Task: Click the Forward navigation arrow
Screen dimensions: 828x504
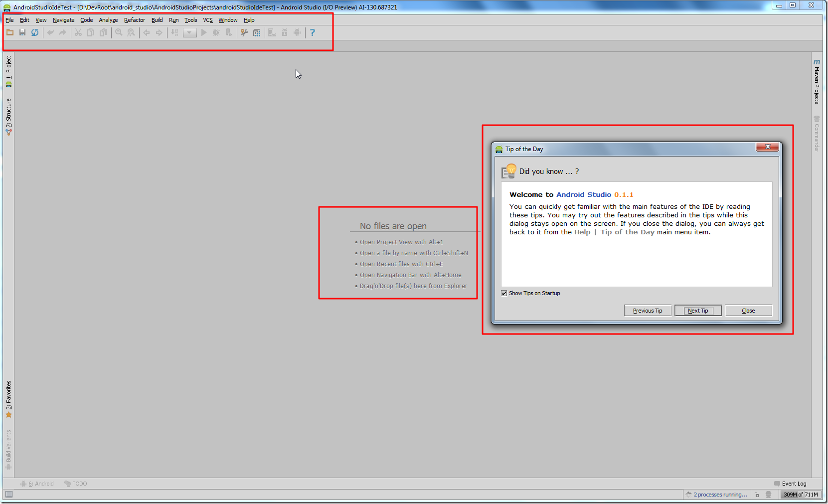Action: click(x=159, y=32)
